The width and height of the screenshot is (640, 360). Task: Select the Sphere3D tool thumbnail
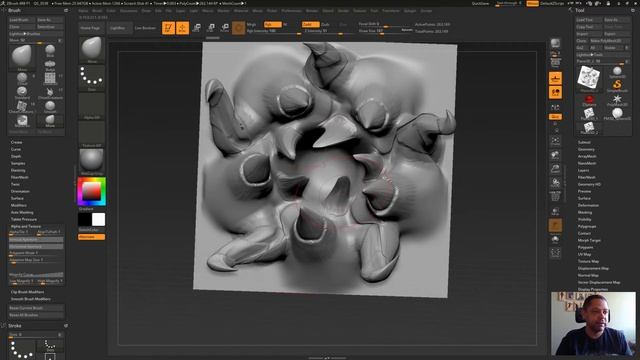click(617, 72)
